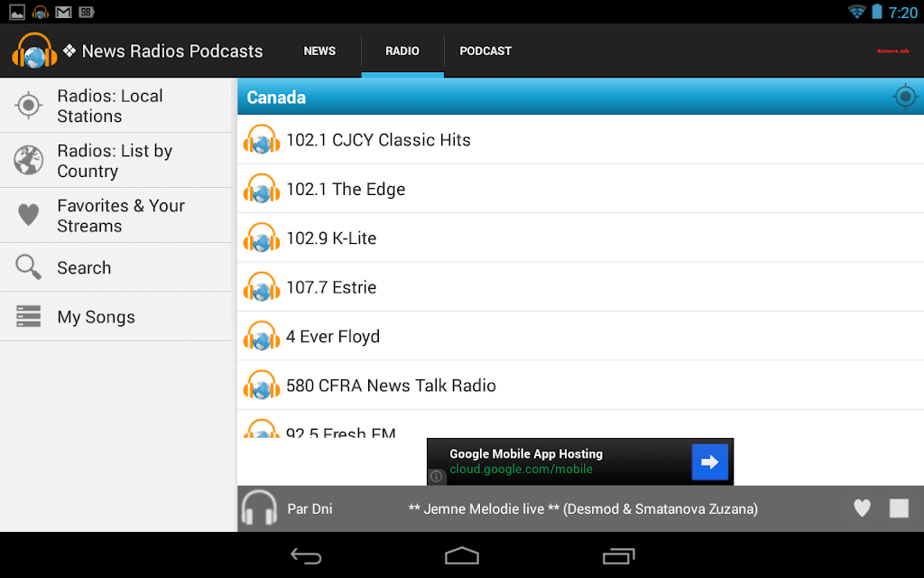Open the cloud.google.com/mobile ad link
924x578 pixels.
[521, 470]
